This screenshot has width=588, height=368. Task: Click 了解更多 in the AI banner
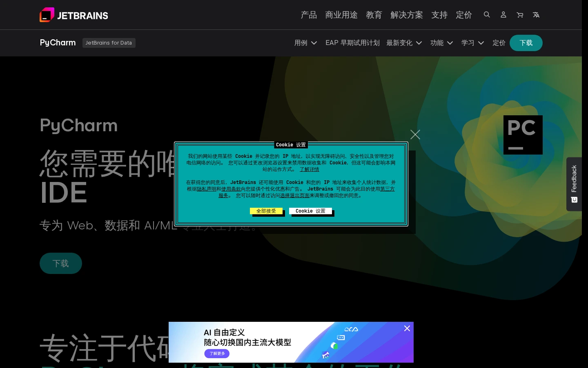(x=217, y=354)
